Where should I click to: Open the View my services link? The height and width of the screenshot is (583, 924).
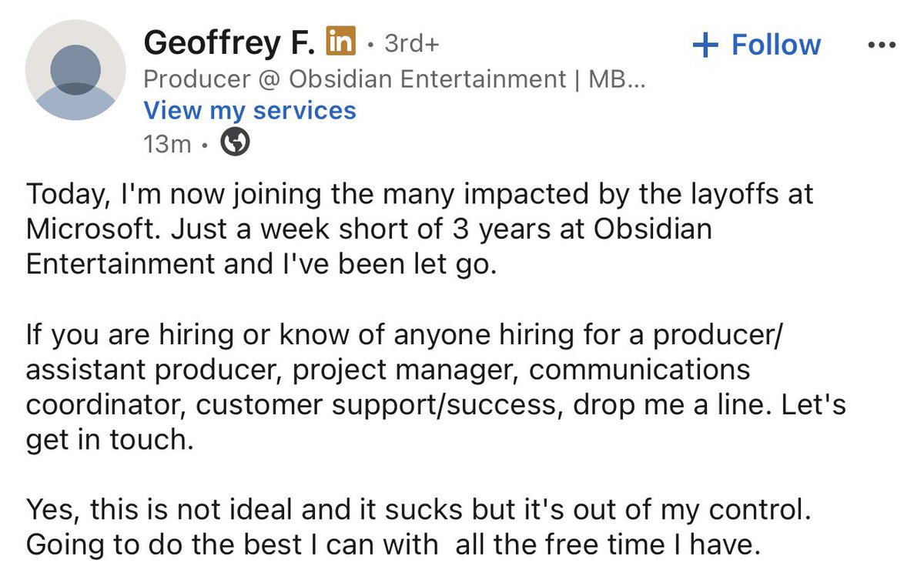[x=249, y=110]
